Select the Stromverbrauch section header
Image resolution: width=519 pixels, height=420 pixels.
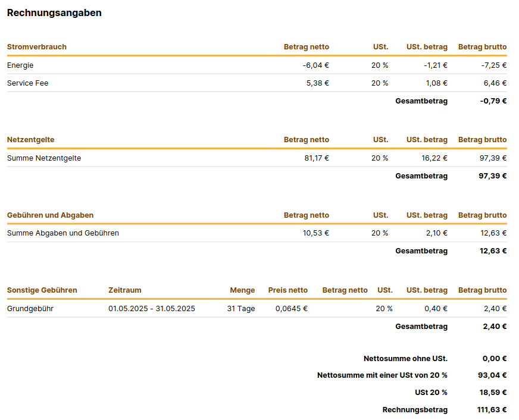37,47
